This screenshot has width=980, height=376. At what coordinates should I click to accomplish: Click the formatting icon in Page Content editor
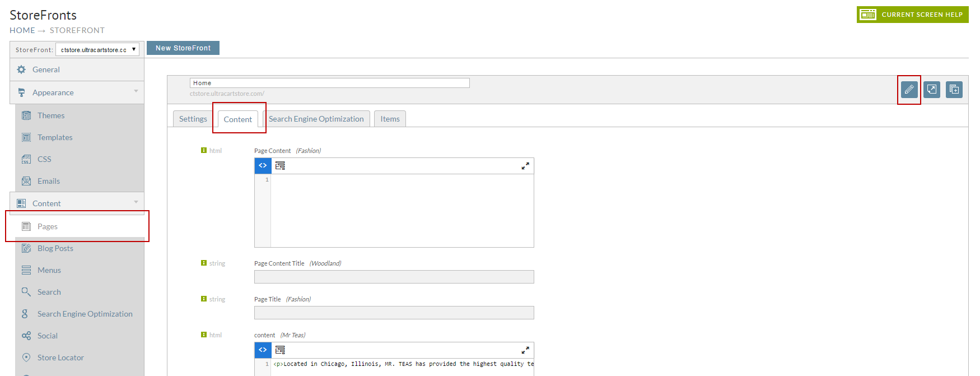click(281, 166)
